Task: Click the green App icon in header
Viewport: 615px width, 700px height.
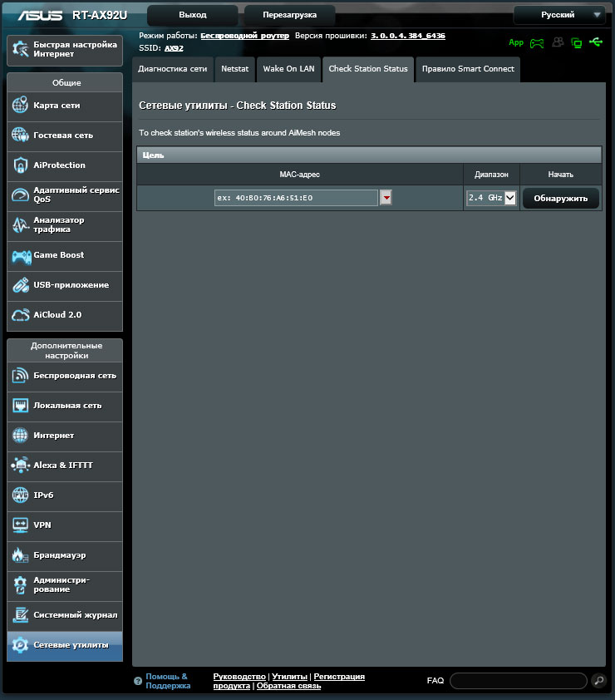Action: pyautogui.click(x=516, y=42)
